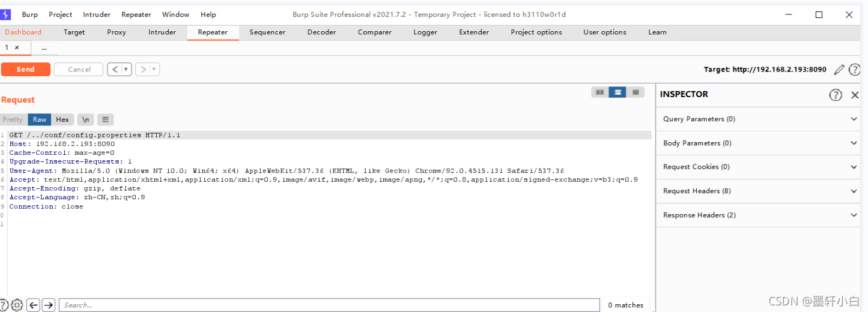
Task: Focus the Search input field
Action: point(329,305)
